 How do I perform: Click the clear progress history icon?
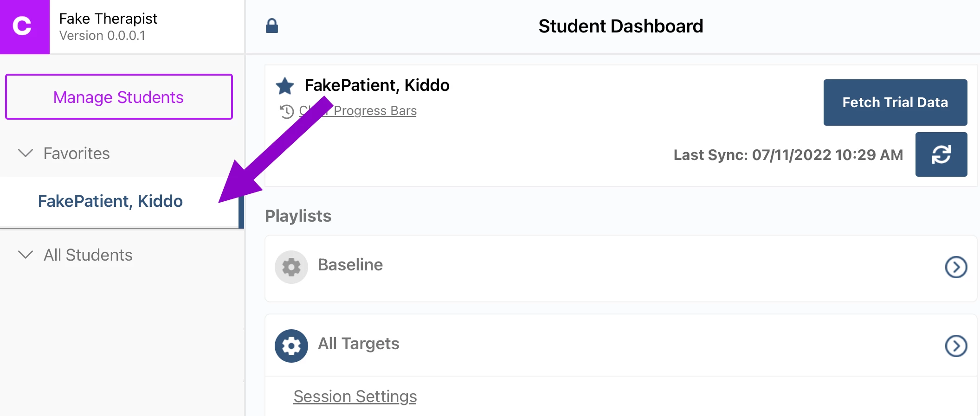[x=287, y=111]
